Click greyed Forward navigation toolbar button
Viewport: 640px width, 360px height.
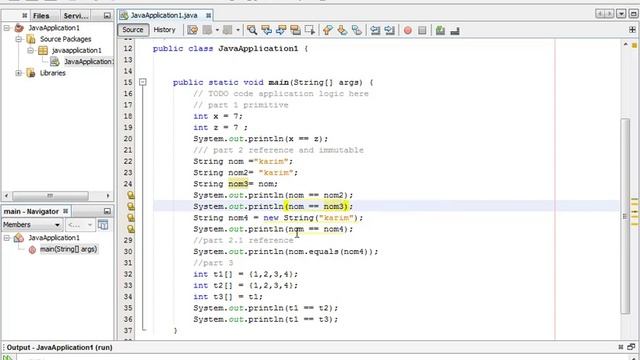(x=228, y=30)
